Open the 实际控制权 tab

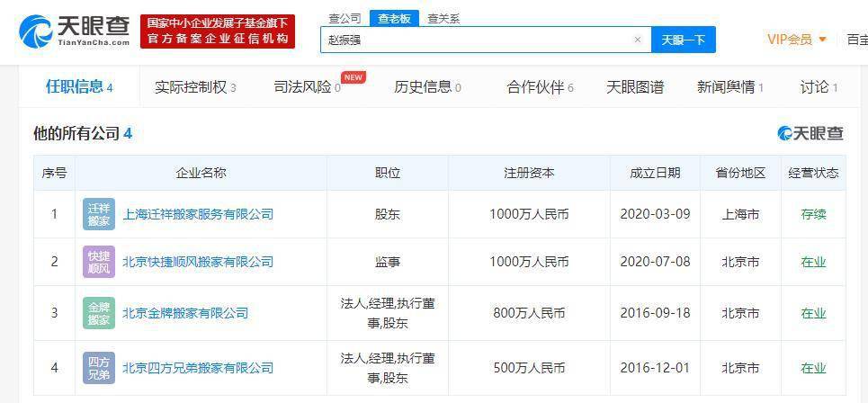click(x=195, y=87)
